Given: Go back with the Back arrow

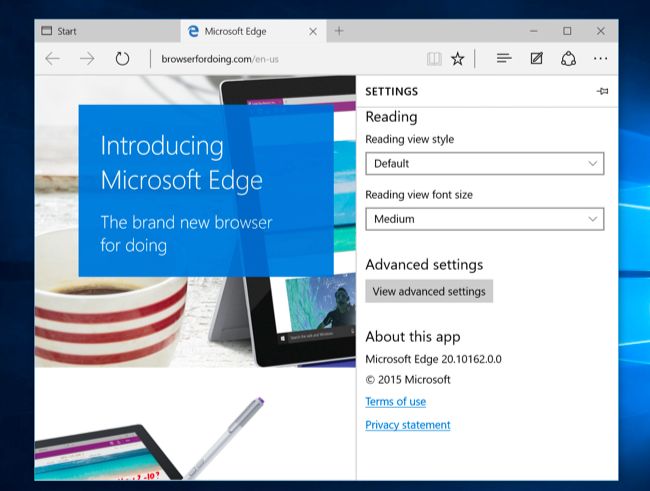Looking at the screenshot, I should (x=53, y=58).
